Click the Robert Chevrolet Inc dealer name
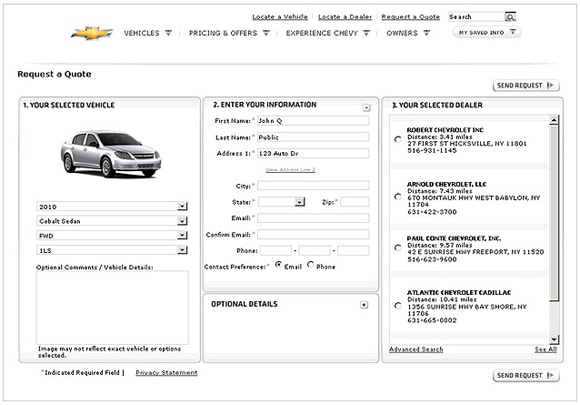 (x=445, y=130)
